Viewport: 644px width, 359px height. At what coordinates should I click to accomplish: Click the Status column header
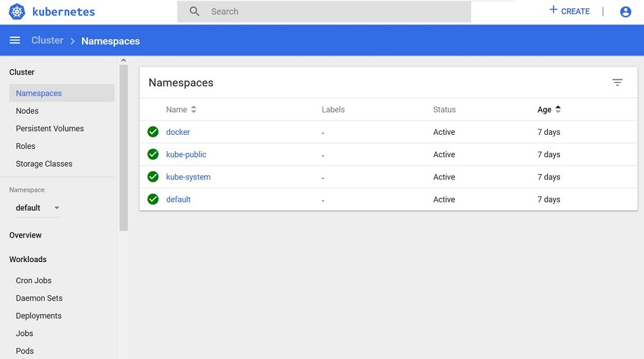[445, 110]
